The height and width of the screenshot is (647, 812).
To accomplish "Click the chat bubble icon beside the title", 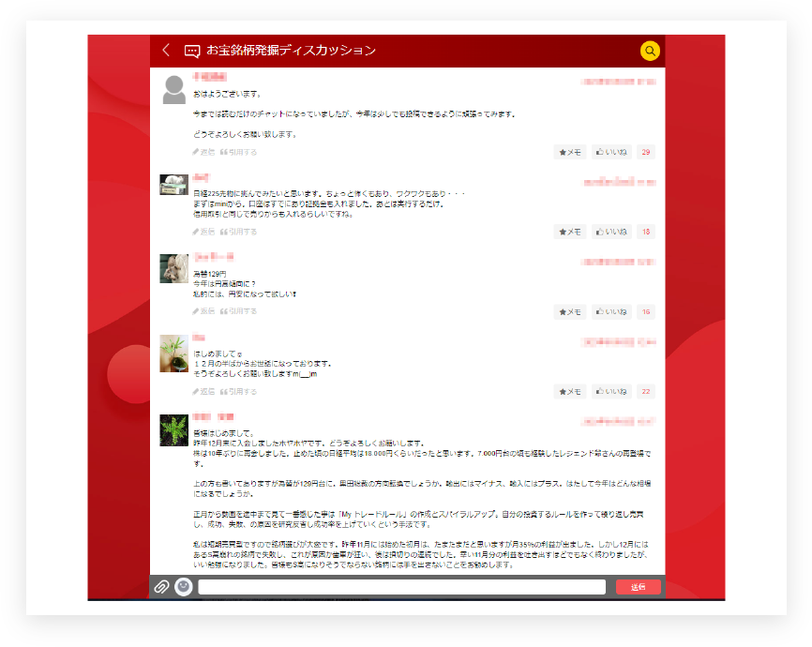I will (x=192, y=51).
